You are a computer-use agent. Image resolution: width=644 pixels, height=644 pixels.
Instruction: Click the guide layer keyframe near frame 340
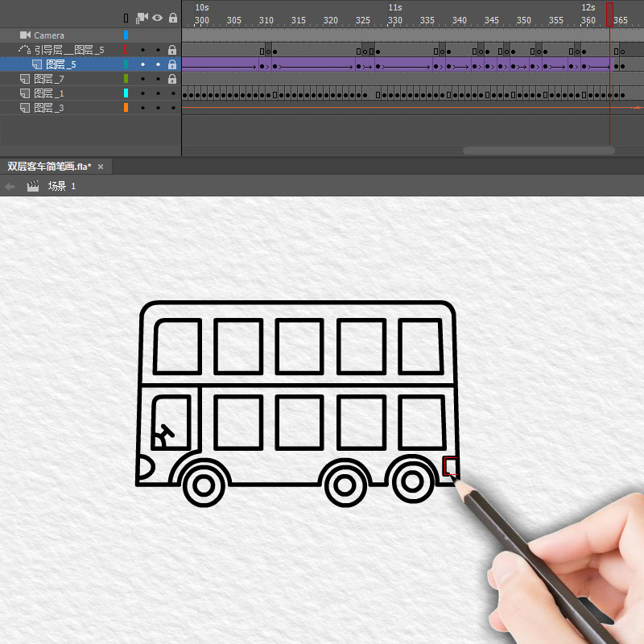pyautogui.click(x=448, y=52)
